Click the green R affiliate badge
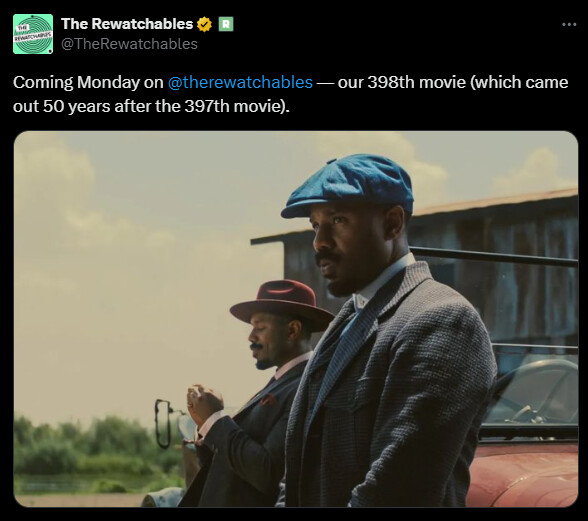The width and height of the screenshot is (588, 521). point(226,24)
